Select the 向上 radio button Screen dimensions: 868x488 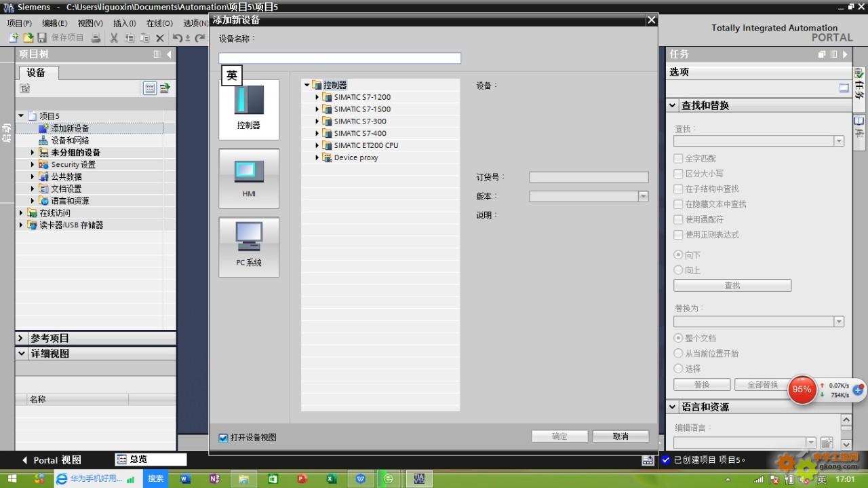(x=678, y=270)
